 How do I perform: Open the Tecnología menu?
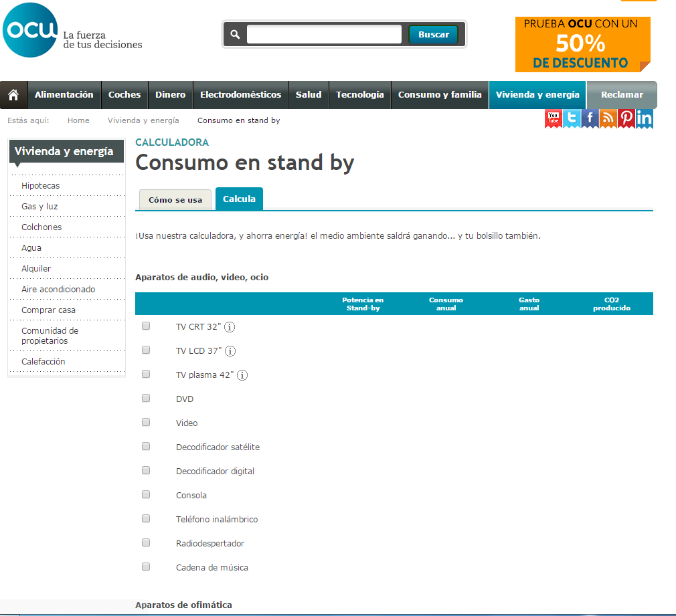(x=360, y=95)
